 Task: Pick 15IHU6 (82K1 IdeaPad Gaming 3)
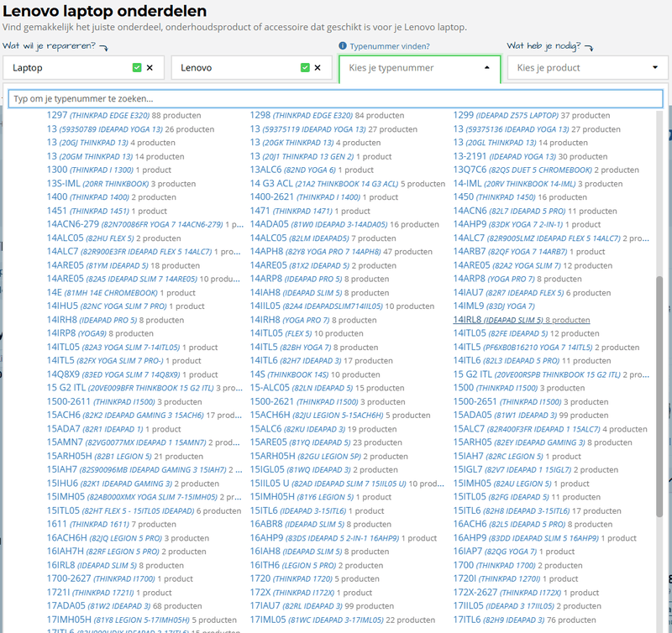point(133,484)
